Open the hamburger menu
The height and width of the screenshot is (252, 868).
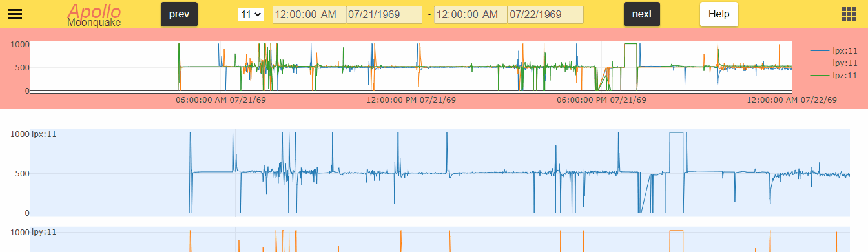(14, 14)
